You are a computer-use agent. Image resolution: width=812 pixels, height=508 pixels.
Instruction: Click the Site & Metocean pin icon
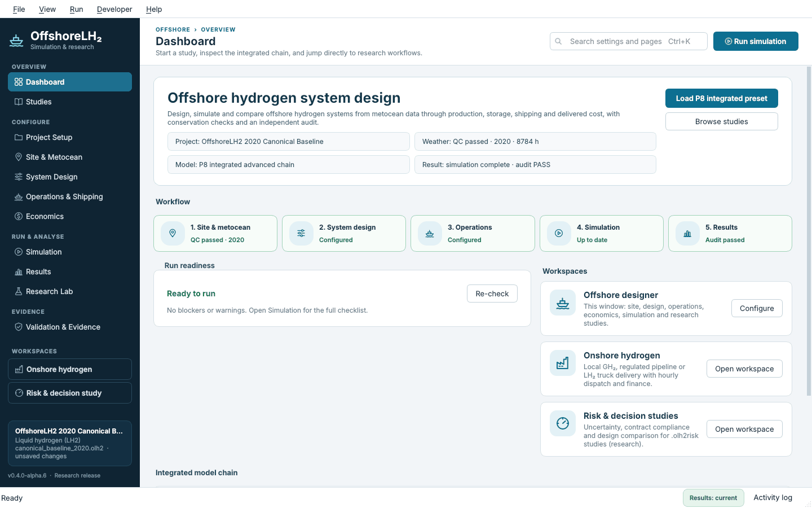pos(19,157)
